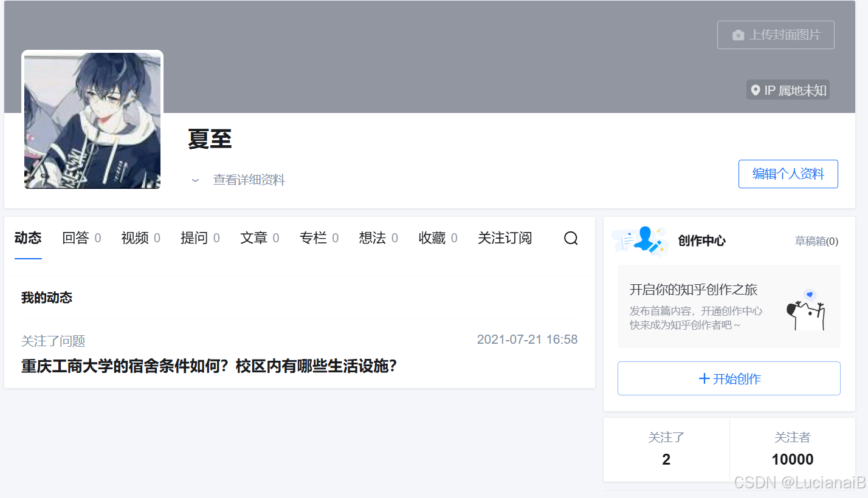The image size is (868, 498).
Task: Click the location pin icon beside IP 属地未知
Action: coord(756,90)
